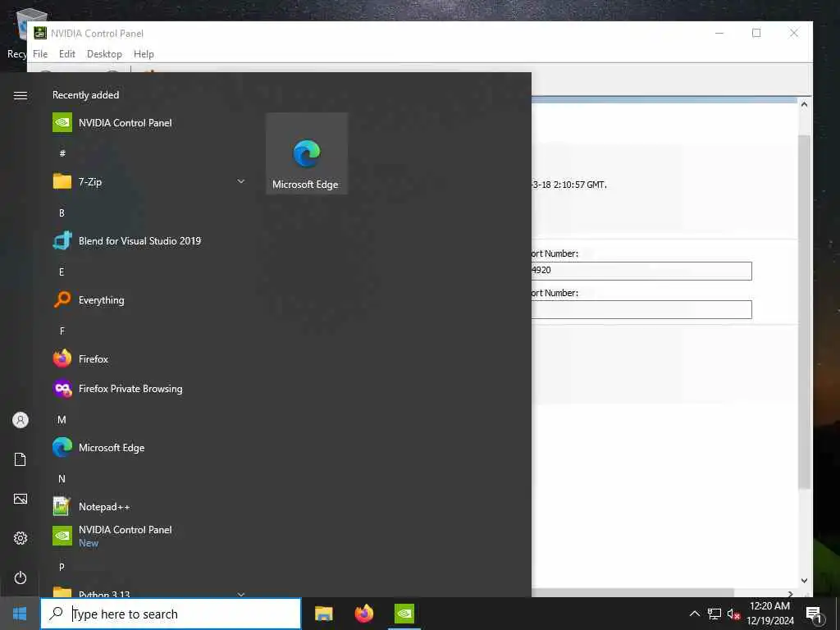Launch Blend for Visual Studio 2019
The width and height of the screenshot is (840, 630).
[x=150, y=241]
